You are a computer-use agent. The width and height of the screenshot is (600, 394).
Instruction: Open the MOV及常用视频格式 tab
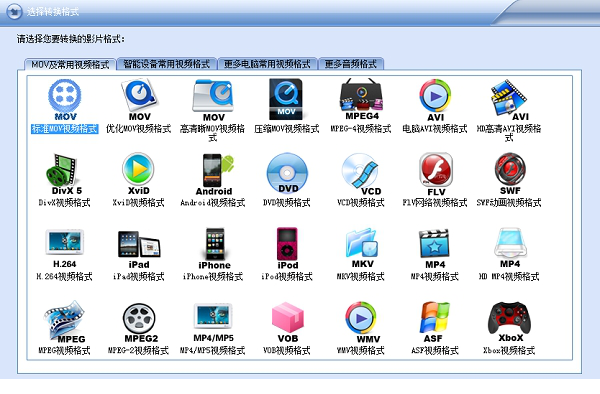[70, 64]
